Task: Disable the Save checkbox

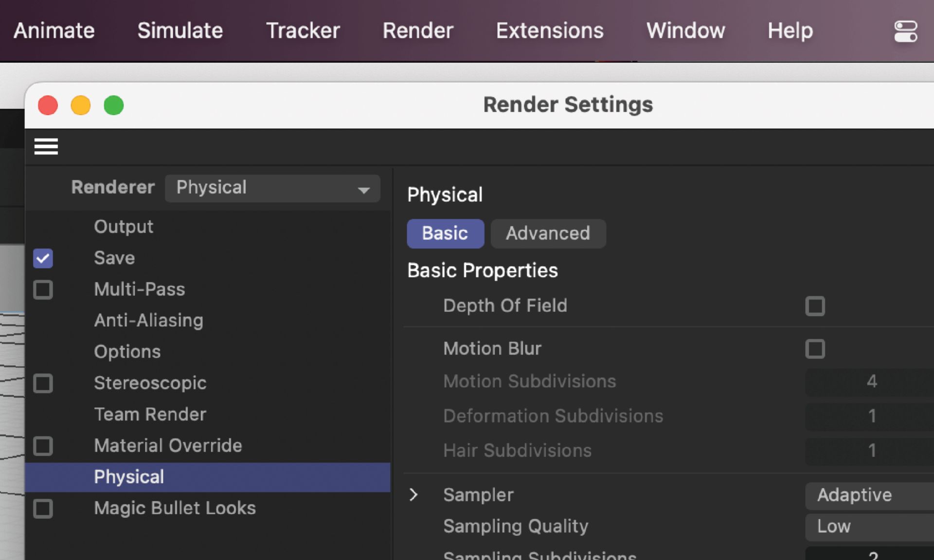Action: (x=43, y=258)
